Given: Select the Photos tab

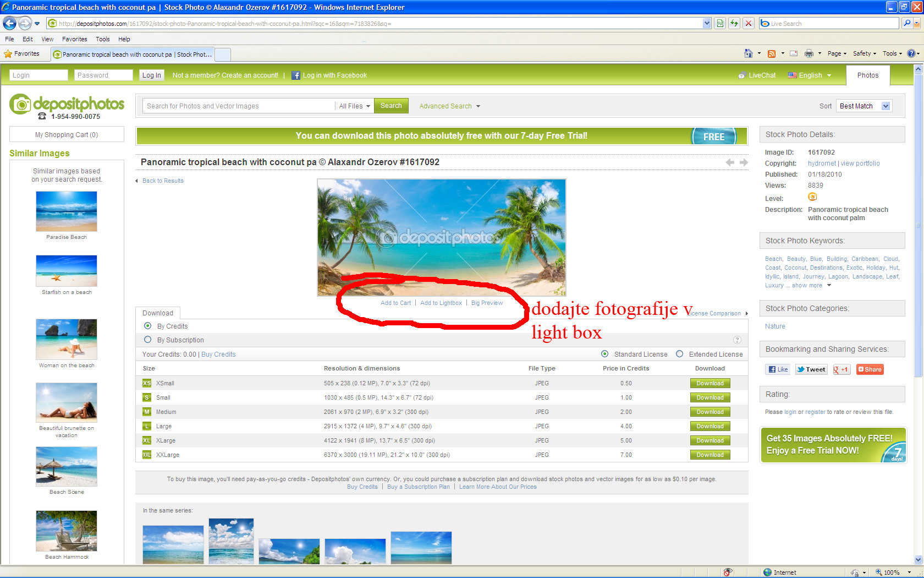Looking at the screenshot, I should (868, 75).
